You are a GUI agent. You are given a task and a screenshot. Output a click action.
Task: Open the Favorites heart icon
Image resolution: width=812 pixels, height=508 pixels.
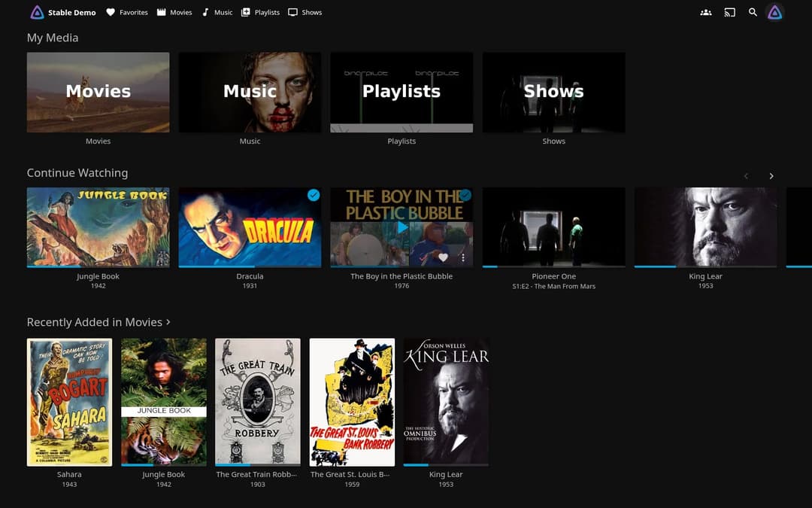[111, 12]
